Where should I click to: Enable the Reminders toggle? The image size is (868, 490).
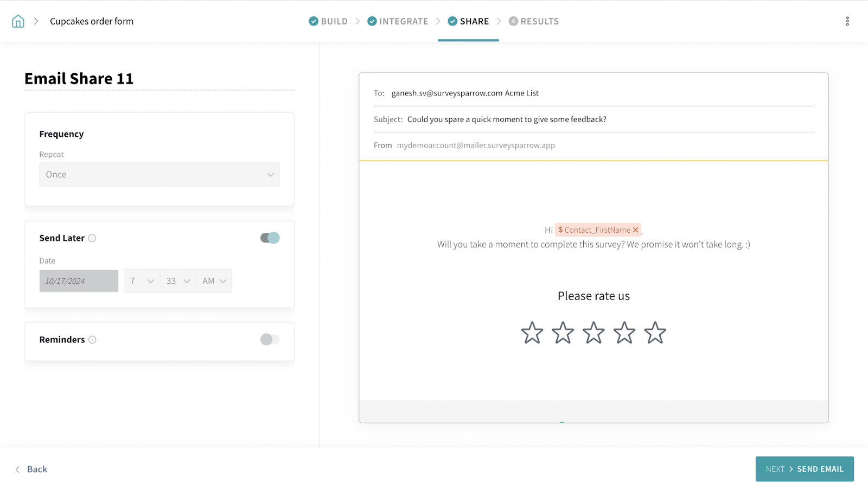tap(270, 340)
